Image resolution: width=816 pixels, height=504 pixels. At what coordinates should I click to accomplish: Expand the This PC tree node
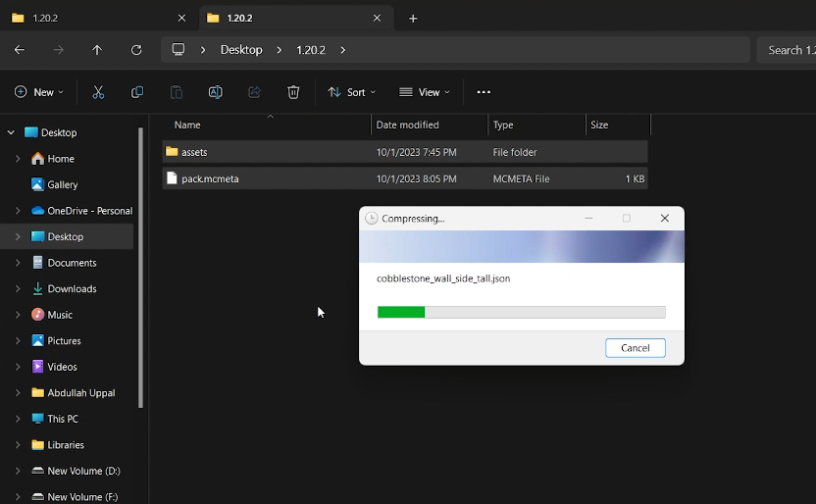[18, 419]
